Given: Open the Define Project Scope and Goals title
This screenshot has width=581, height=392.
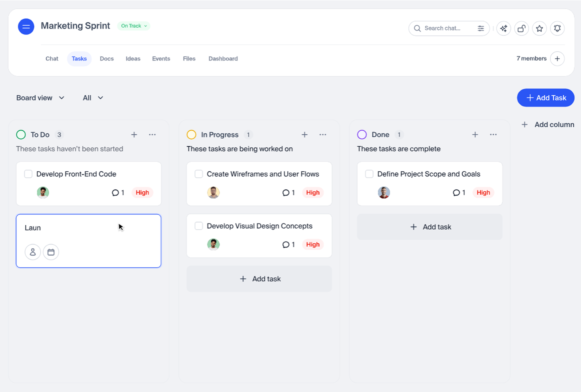Looking at the screenshot, I should (x=429, y=174).
